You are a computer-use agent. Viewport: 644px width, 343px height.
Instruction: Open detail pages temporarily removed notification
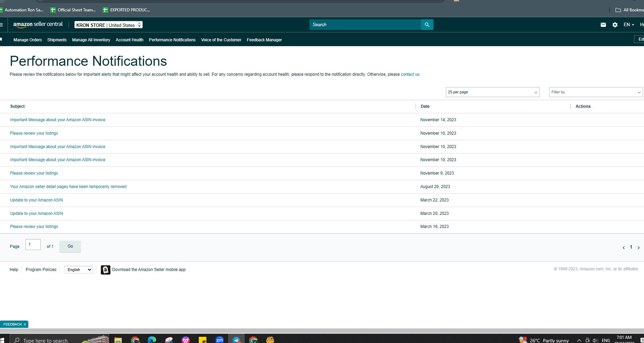(x=68, y=187)
